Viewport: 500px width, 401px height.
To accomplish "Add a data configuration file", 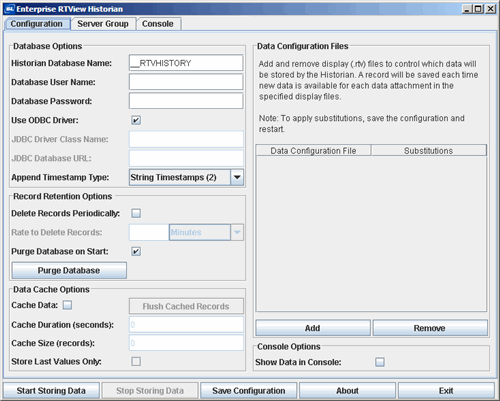I will click(313, 328).
